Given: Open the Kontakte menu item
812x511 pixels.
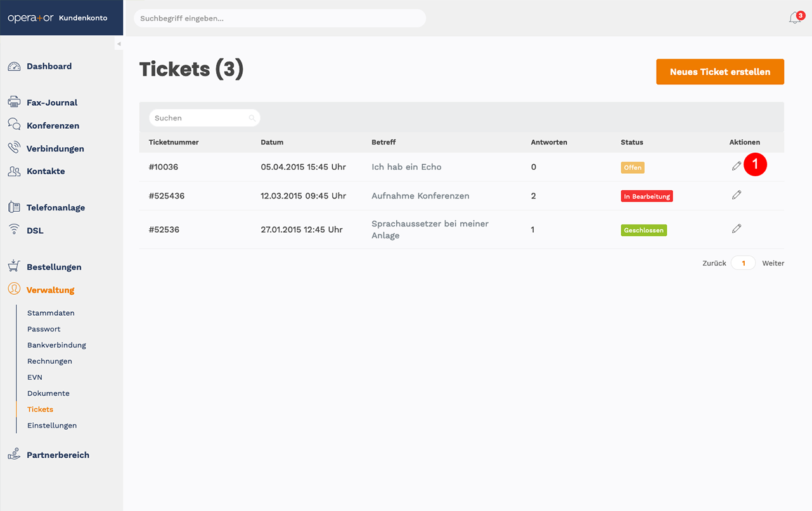Looking at the screenshot, I should click(46, 171).
